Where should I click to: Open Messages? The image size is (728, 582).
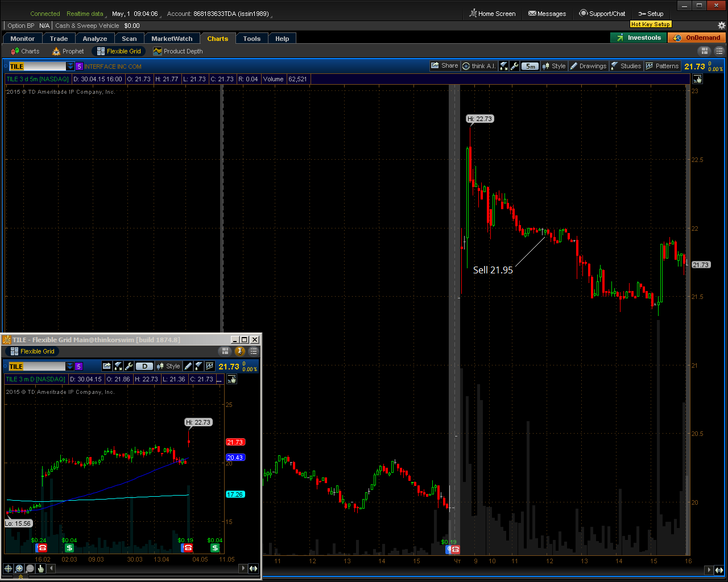coord(547,14)
